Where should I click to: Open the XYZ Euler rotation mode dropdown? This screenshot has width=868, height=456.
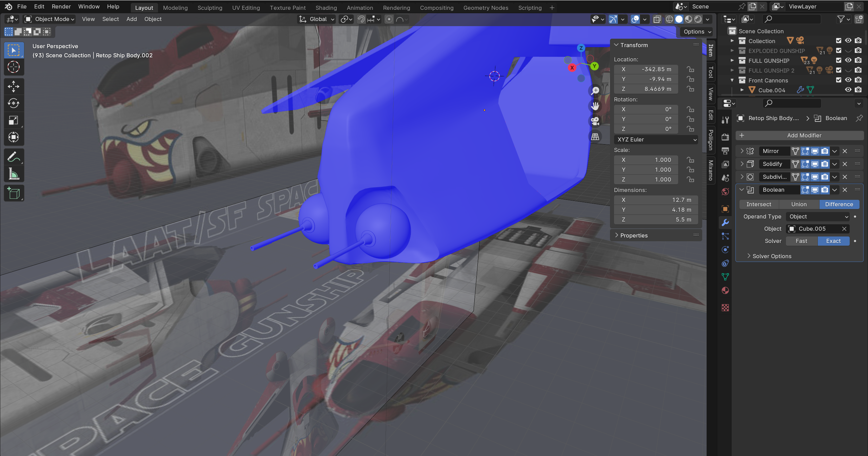tap(656, 139)
